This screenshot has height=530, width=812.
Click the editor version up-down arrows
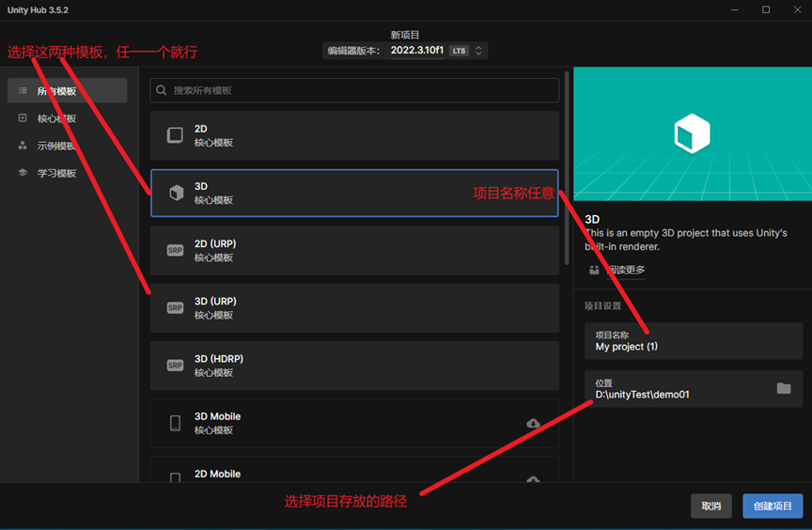pos(478,51)
